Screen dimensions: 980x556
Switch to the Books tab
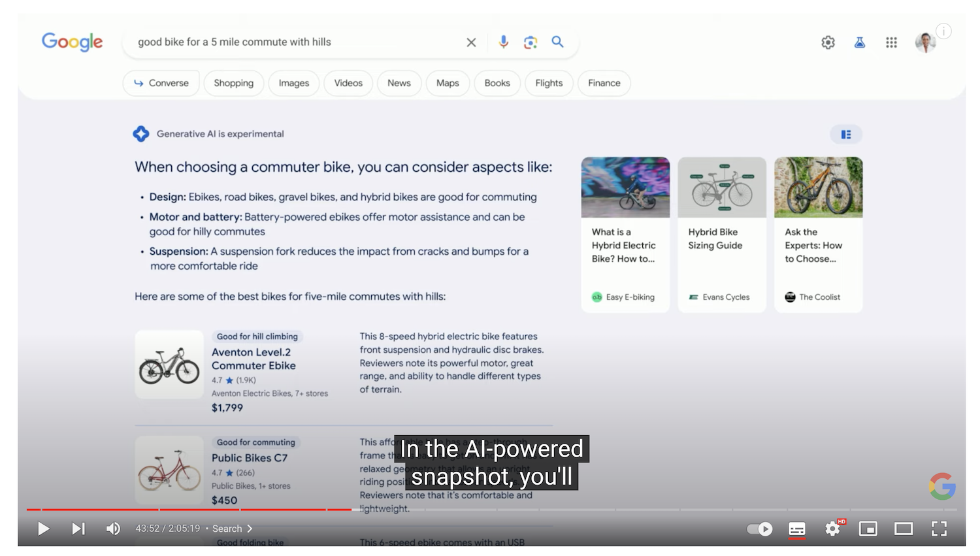click(497, 83)
